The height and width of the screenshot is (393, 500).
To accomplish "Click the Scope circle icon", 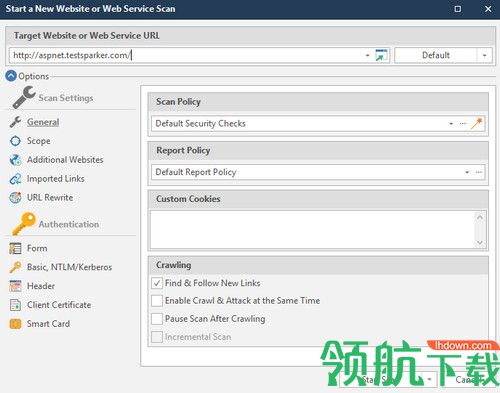I will (x=15, y=141).
